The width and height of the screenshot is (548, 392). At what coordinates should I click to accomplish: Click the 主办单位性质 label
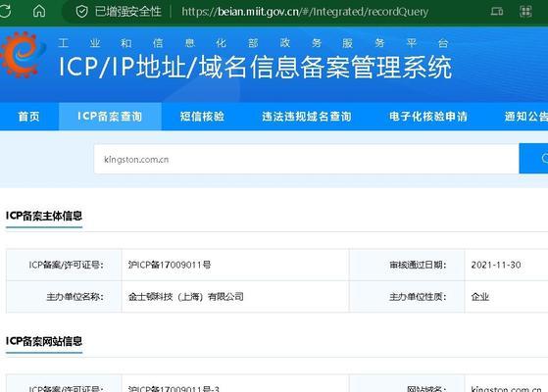point(418,297)
